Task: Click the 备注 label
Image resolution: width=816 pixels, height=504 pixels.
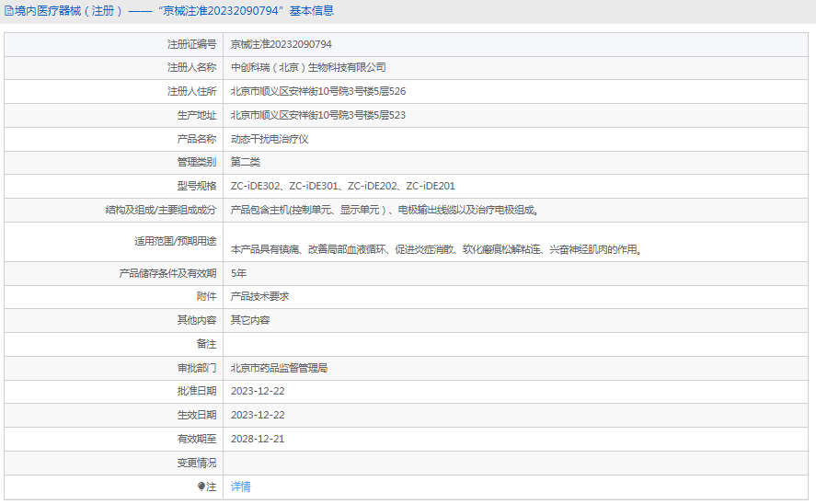Action: [x=207, y=344]
